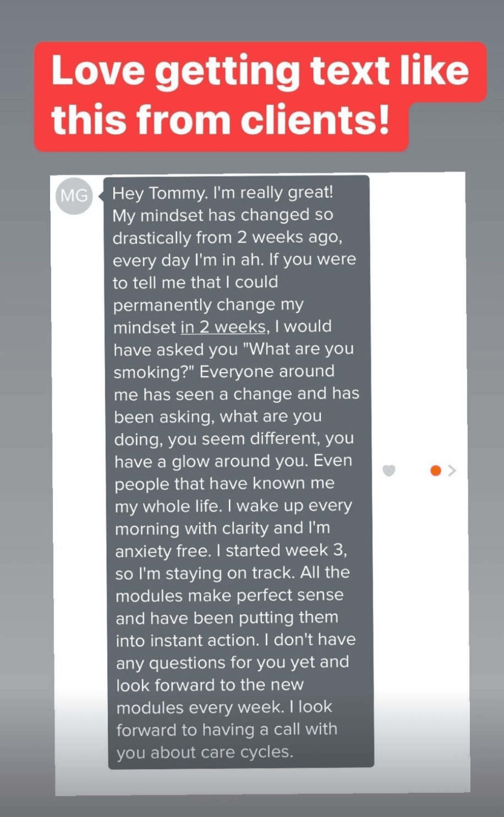
Task: Click the "my whole life. I wake up" line
Action: pos(233,506)
